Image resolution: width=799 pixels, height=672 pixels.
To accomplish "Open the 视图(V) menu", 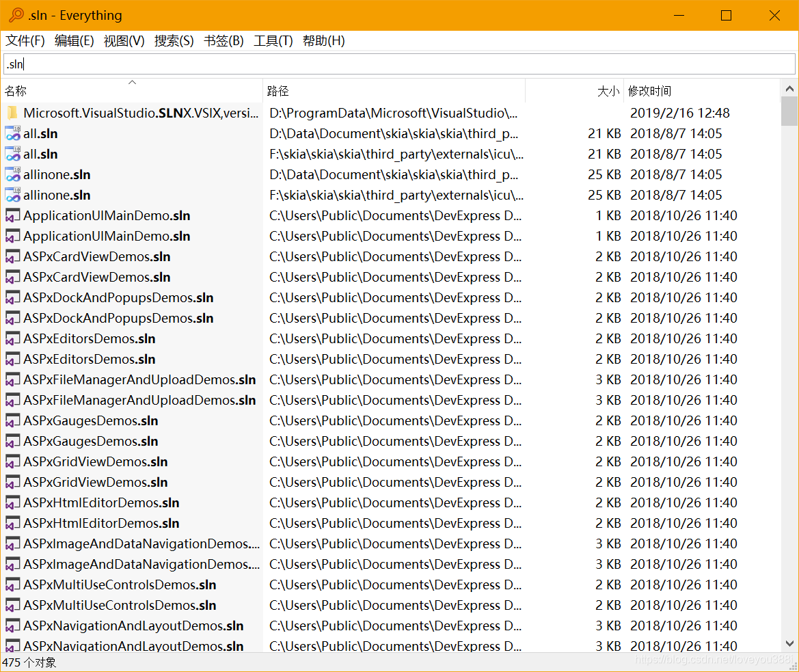I will click(x=124, y=41).
